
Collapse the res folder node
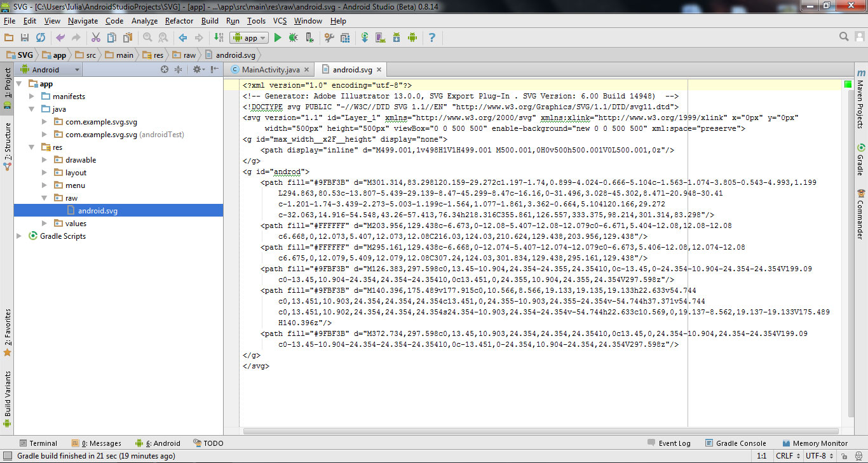32,147
